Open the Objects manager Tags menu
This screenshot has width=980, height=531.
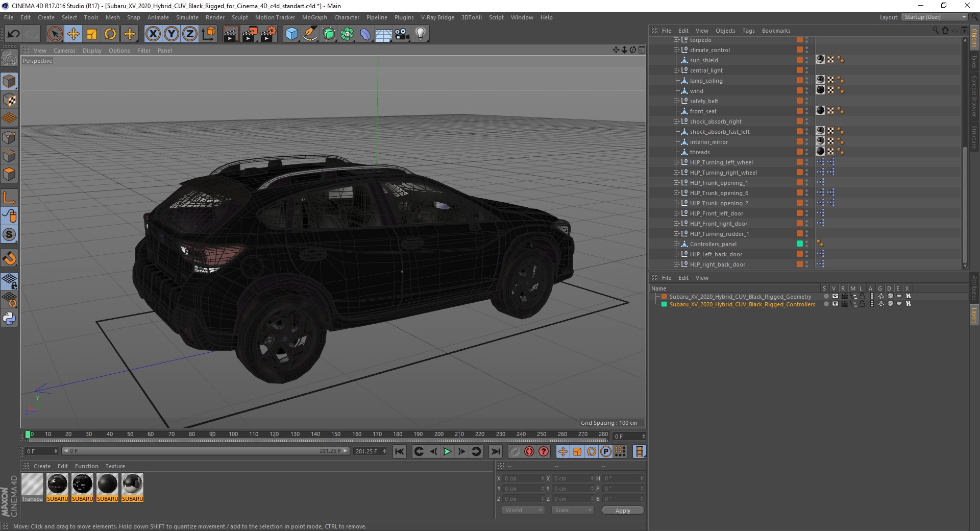[x=748, y=31]
